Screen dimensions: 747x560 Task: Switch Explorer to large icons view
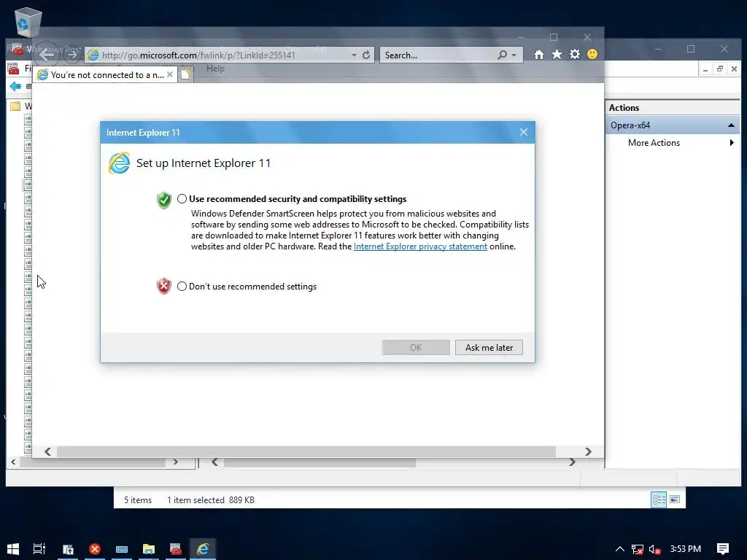[x=675, y=499]
